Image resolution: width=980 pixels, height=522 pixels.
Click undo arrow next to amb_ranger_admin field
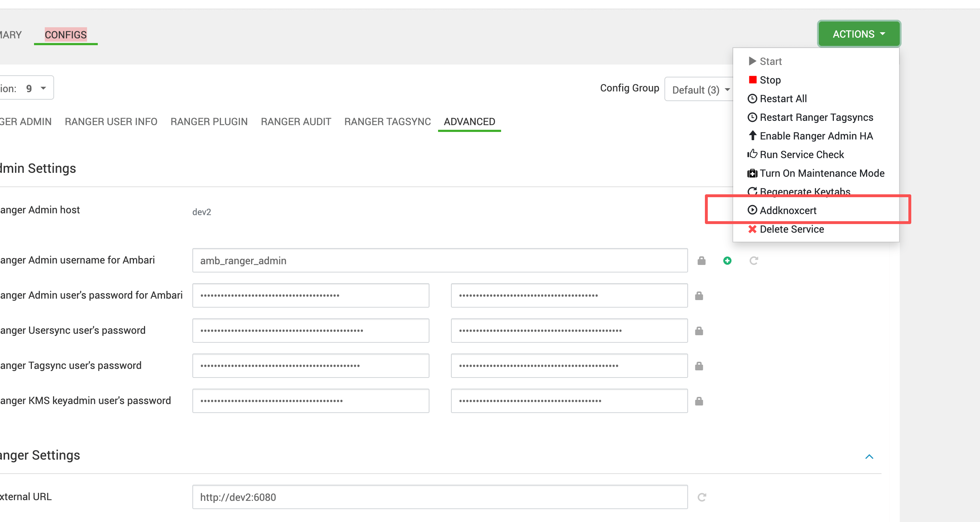click(753, 261)
